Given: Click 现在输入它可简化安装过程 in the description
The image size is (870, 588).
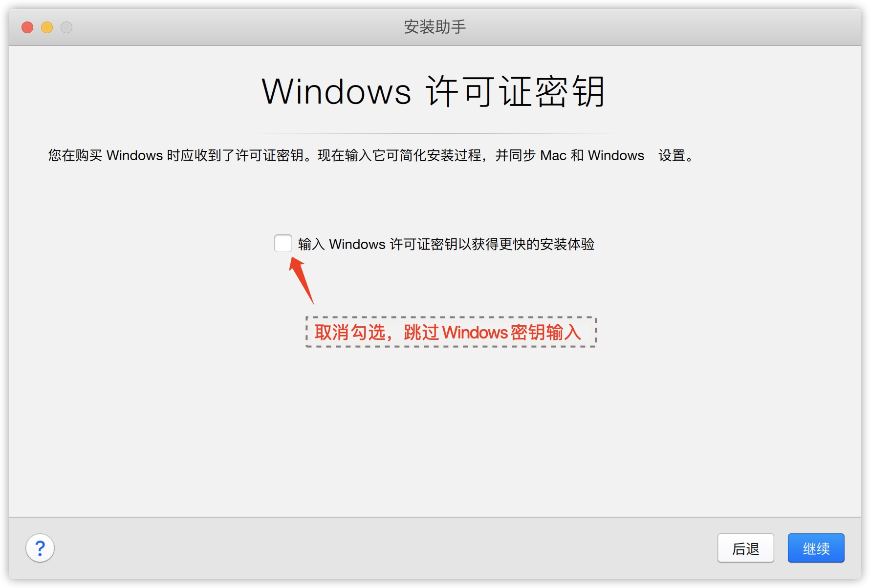Looking at the screenshot, I should [399, 155].
